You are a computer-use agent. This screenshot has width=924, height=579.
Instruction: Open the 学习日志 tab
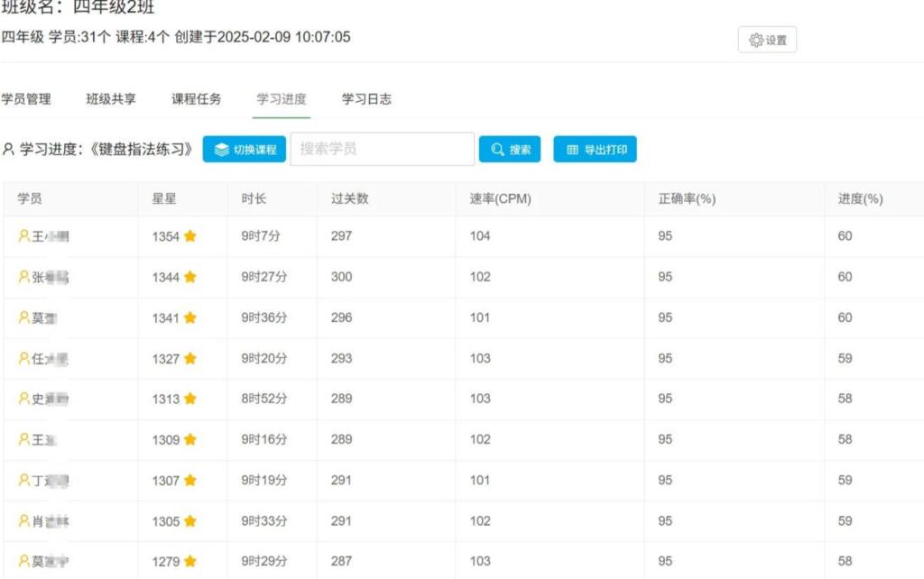[366, 99]
